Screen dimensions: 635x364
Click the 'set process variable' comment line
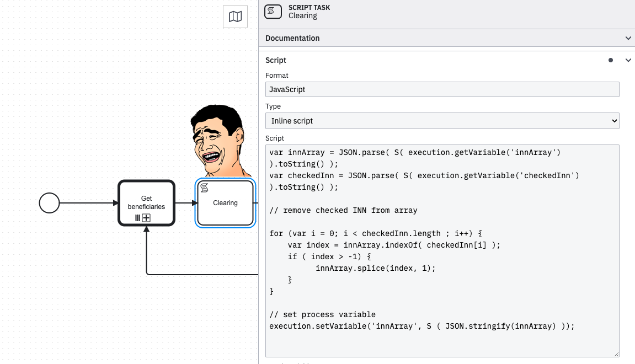322,314
